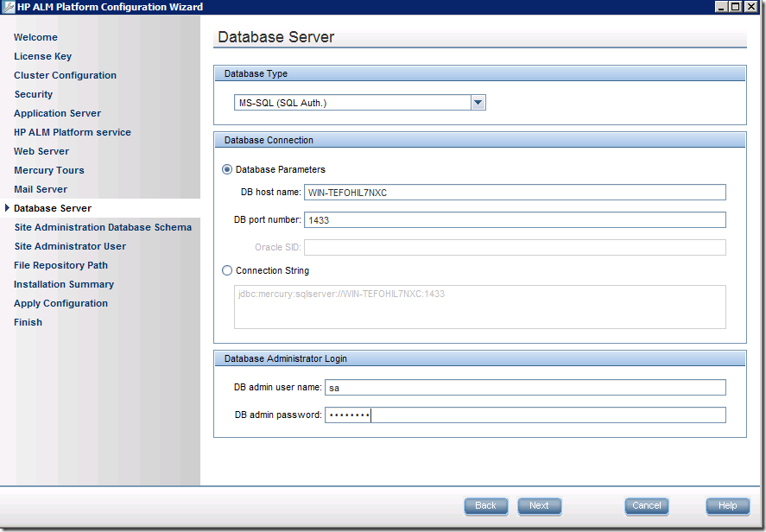This screenshot has width=766, height=532.
Task: Go to Site Administrator User step
Action: pos(70,247)
